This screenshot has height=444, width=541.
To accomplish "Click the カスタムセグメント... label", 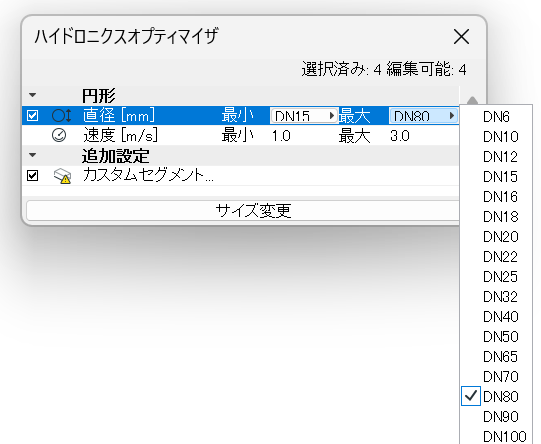I will point(148,175).
